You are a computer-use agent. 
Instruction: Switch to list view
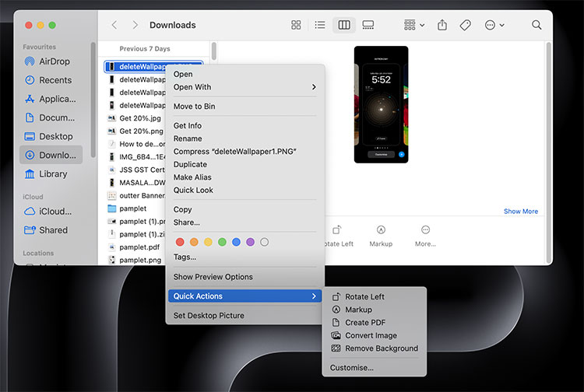[x=319, y=25]
